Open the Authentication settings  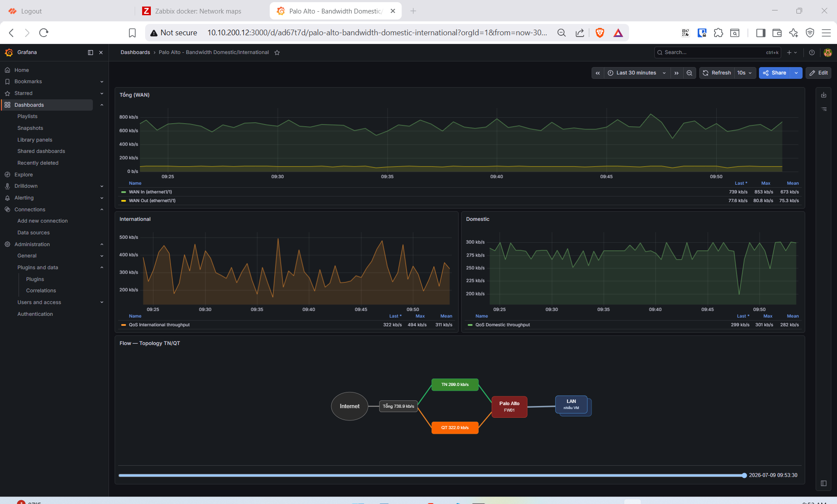tap(35, 314)
